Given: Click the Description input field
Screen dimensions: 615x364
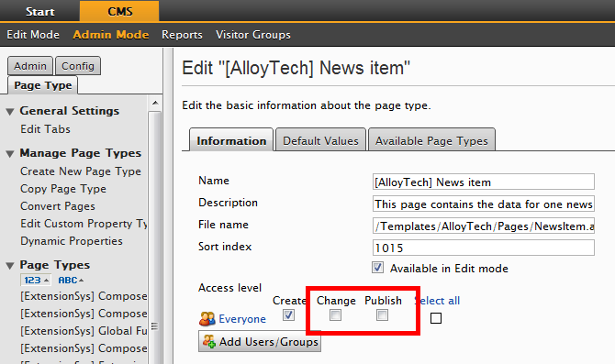Looking at the screenshot, I should click(484, 204).
